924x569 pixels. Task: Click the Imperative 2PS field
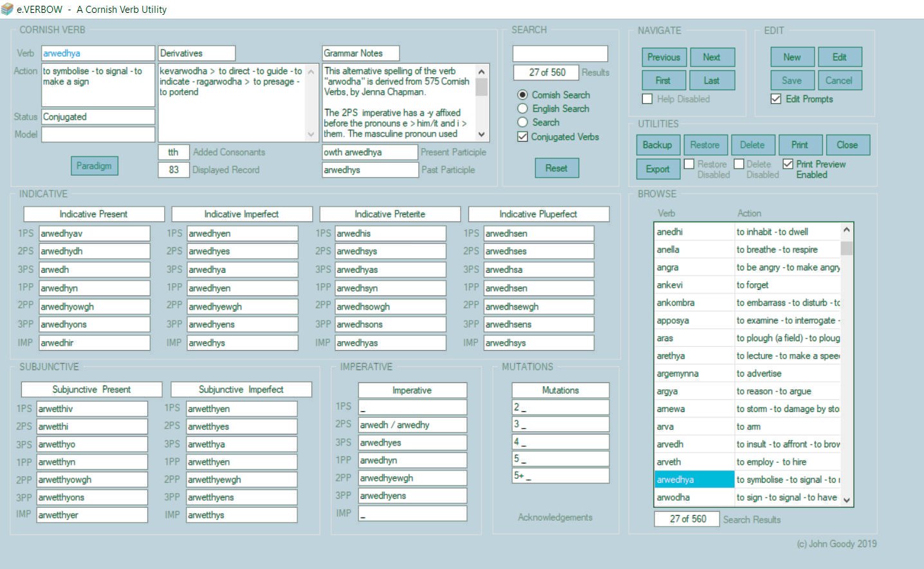tap(412, 425)
